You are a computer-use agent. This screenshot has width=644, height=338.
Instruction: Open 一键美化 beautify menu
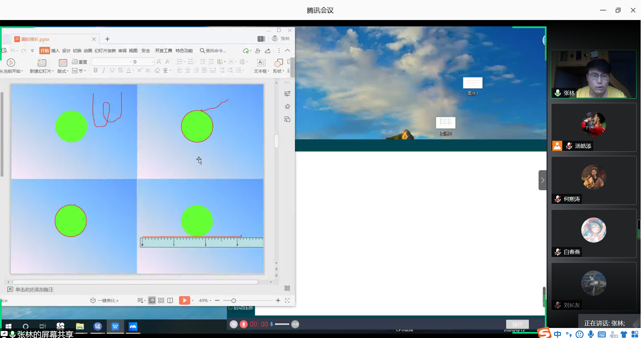pos(105,301)
